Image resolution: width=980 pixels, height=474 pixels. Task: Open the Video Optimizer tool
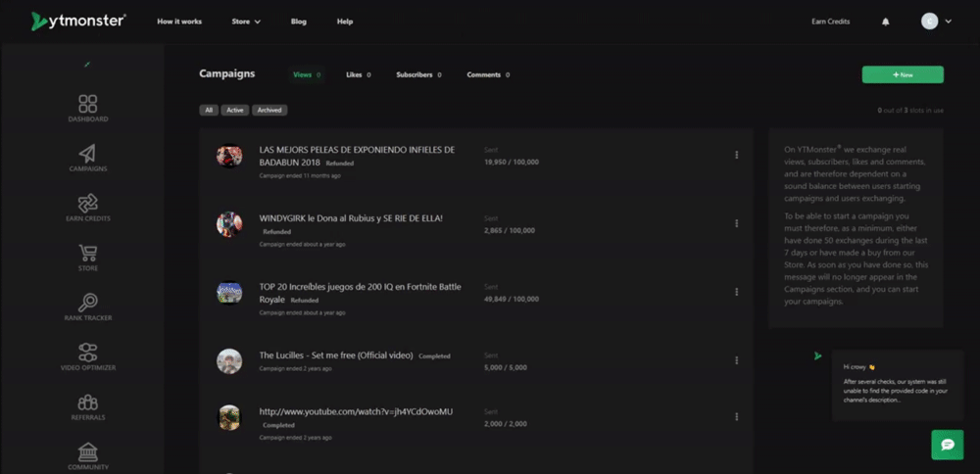[88, 354]
